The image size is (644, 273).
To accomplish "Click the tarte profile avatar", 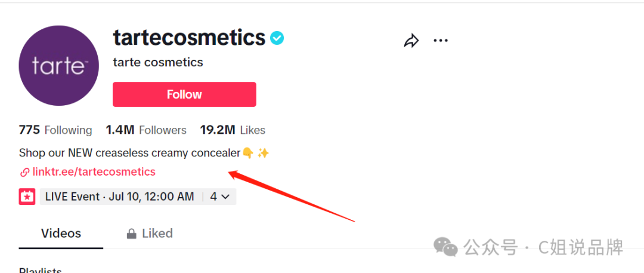I will coord(58,66).
